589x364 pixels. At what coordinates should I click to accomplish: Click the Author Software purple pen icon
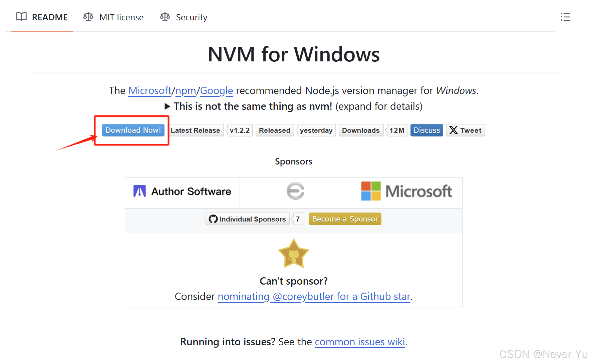(139, 191)
